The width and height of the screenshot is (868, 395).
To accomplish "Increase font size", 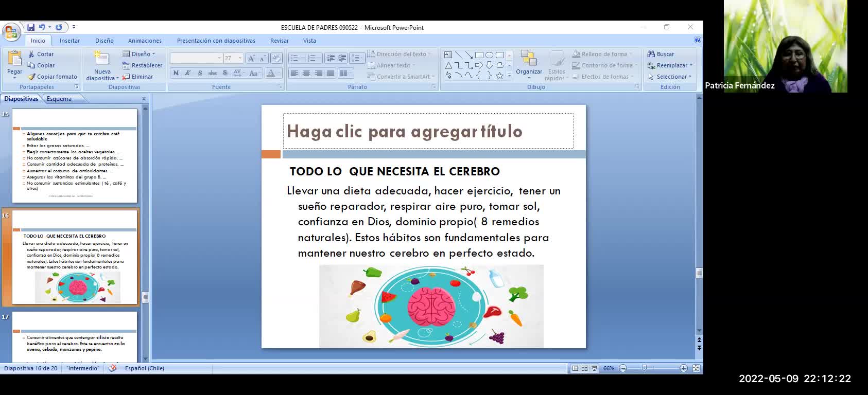I will 251,58.
